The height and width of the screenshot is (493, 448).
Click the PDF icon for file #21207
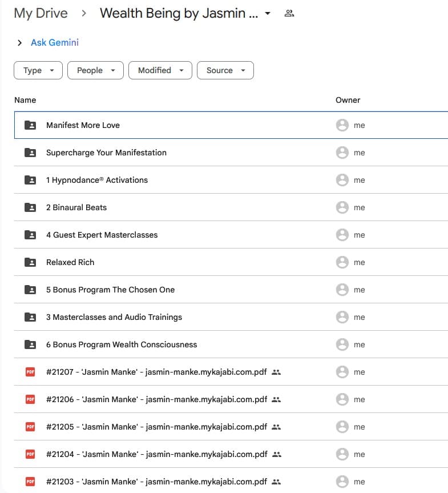click(x=30, y=372)
